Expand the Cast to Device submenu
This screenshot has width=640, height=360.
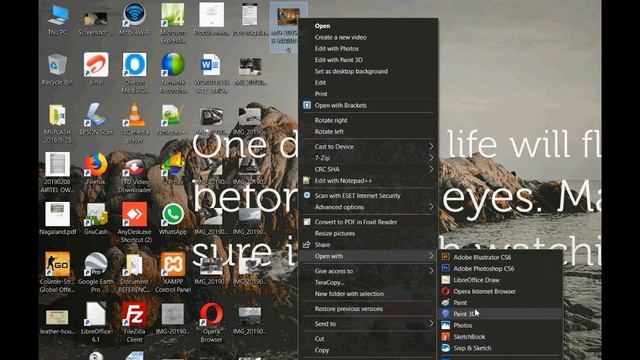tap(369, 147)
